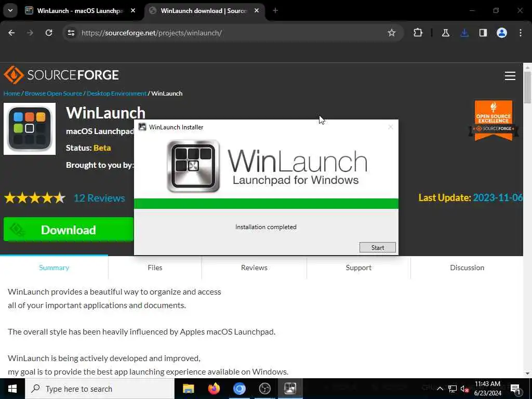The image size is (532, 399).
Task: Switch to the Summary tab
Action: click(54, 268)
